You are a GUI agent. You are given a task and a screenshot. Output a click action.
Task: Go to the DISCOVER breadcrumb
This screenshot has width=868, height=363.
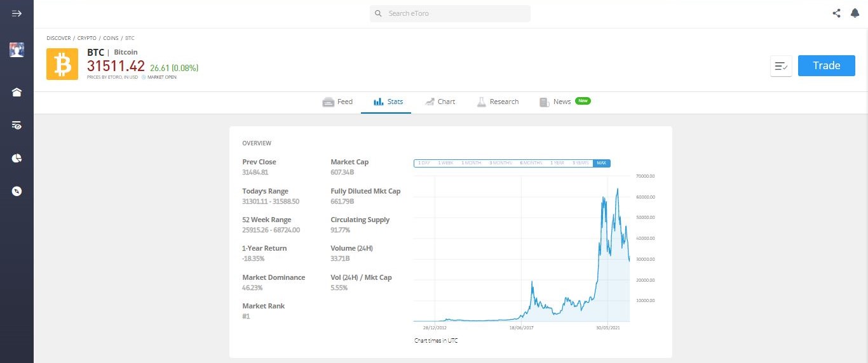coord(58,38)
